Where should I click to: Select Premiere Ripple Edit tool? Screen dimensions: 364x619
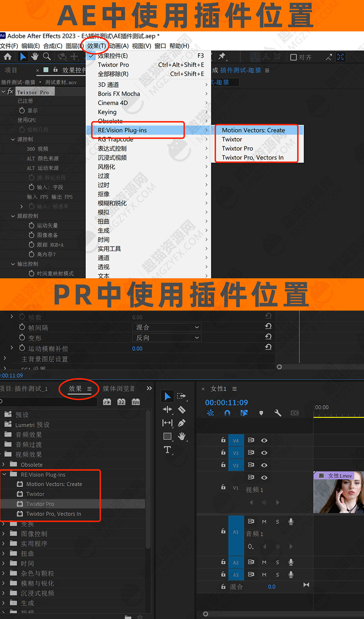pos(167,410)
